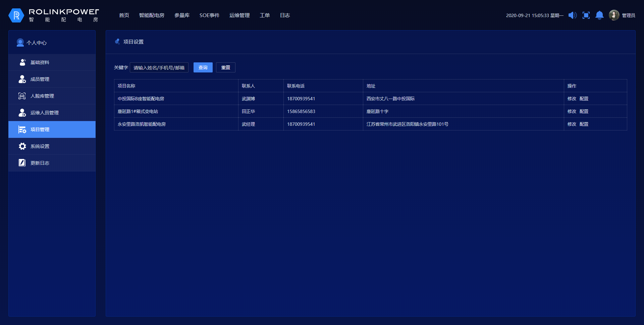Click address 江苏省常州市武进区洛阳镇永安里路101号
Screen dimensions: 644x325
click(408, 124)
